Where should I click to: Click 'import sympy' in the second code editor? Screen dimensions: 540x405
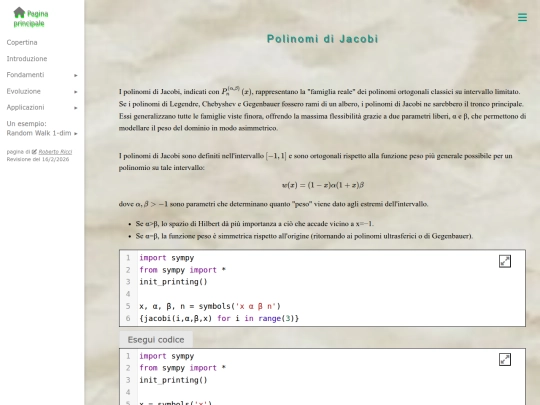[167, 356]
